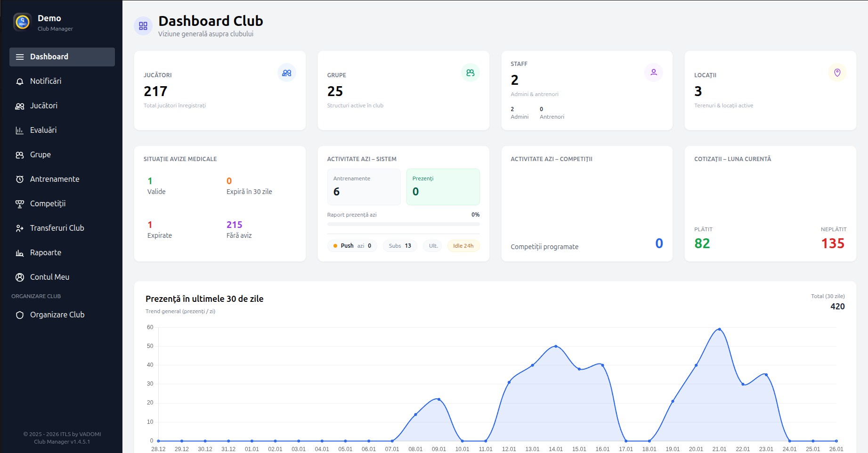Open Evaluări via the statistics icon
This screenshot has width=868, height=453.
19,130
